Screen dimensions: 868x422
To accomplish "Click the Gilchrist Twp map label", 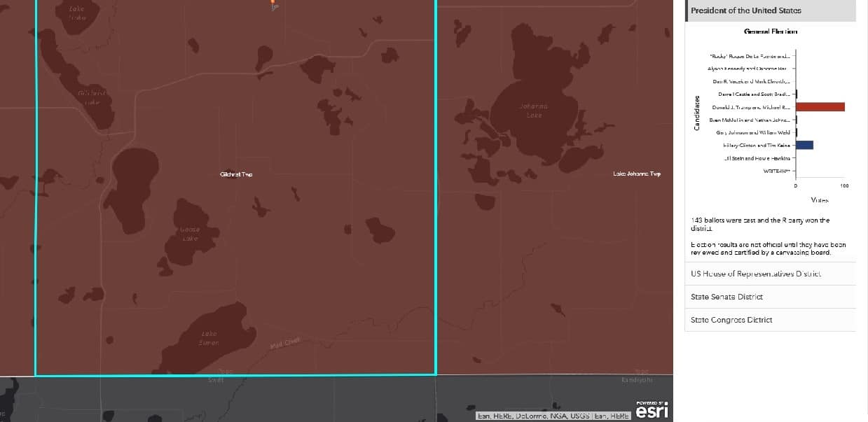I will coord(236,174).
